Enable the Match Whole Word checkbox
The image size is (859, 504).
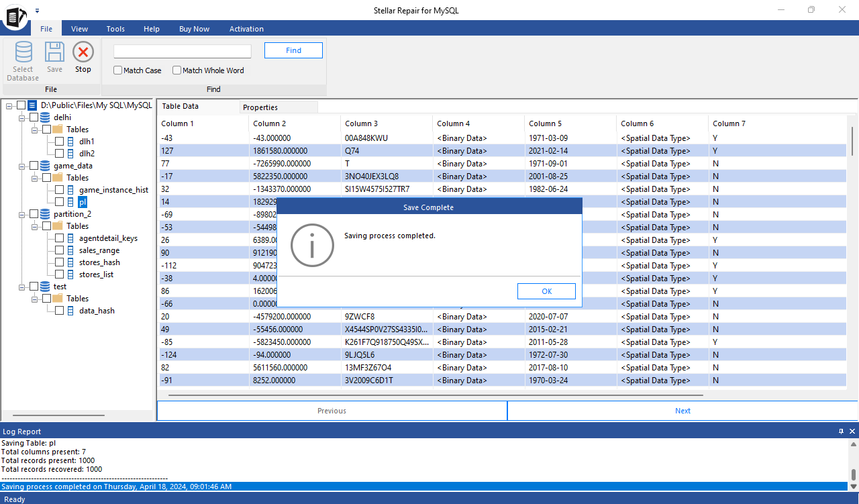(x=177, y=70)
